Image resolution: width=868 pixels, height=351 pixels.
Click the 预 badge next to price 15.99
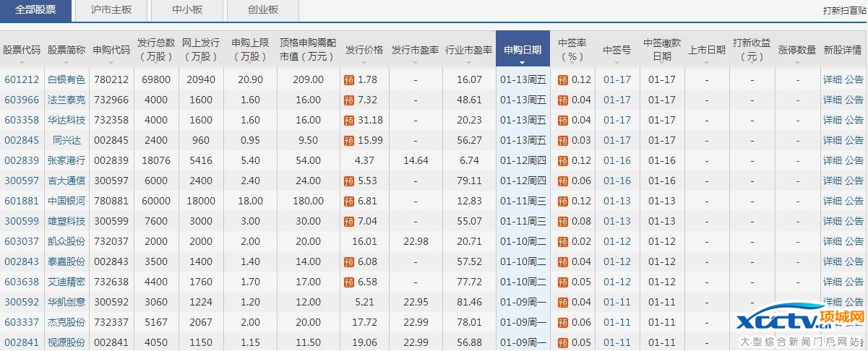[x=349, y=141]
